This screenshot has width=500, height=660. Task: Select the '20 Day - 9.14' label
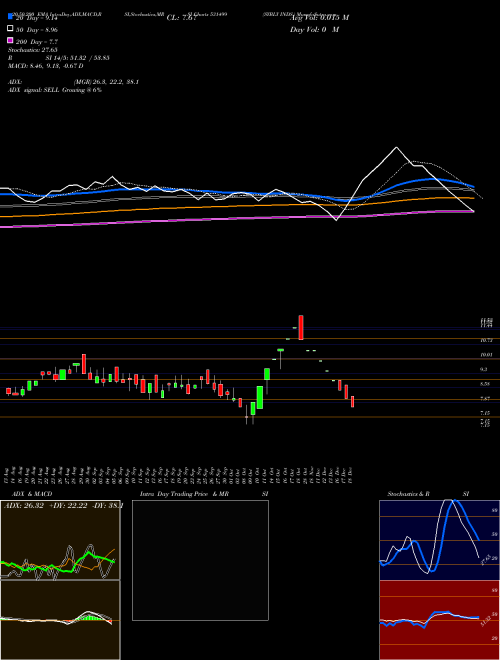(37, 18)
